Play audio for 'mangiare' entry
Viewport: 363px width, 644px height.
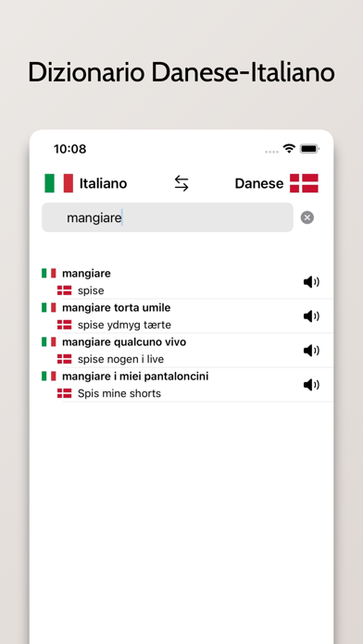(311, 281)
